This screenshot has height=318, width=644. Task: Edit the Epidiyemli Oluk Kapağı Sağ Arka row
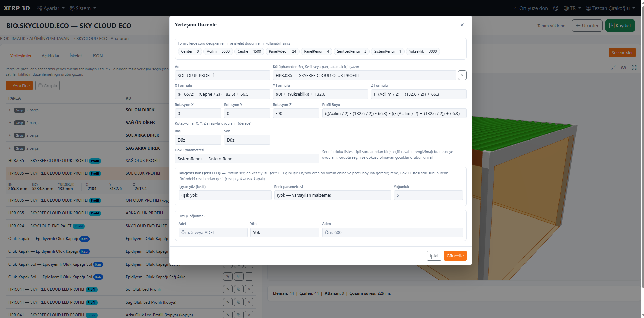pyautogui.click(x=228, y=276)
